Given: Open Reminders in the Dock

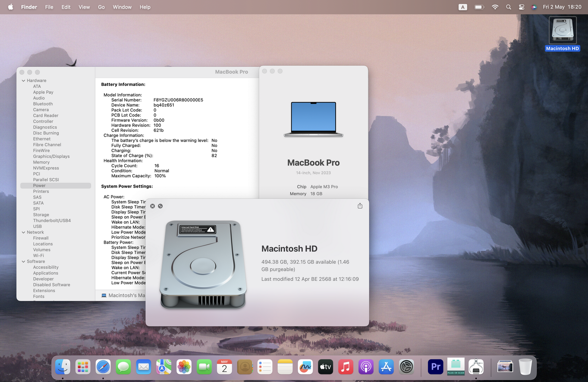Looking at the screenshot, I should 265,367.
